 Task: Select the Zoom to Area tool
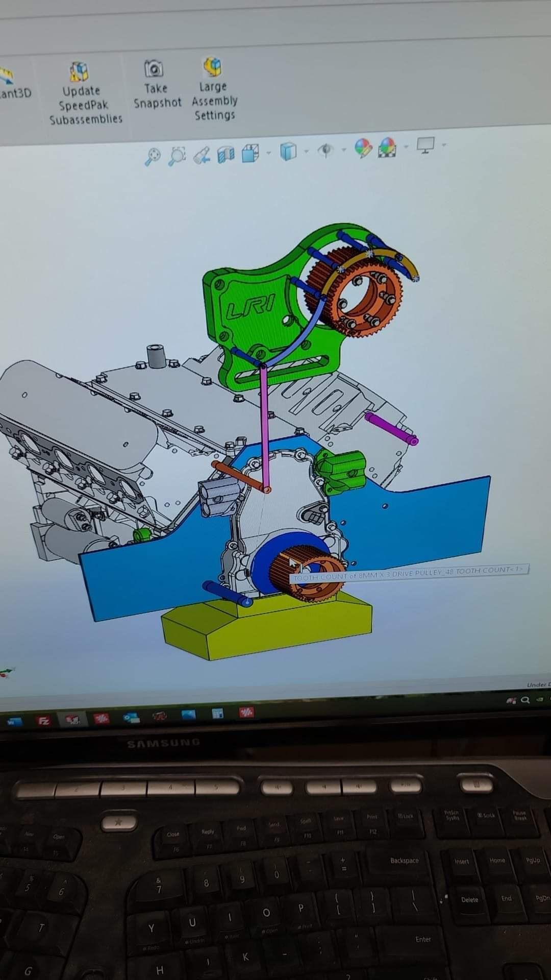tap(177, 155)
